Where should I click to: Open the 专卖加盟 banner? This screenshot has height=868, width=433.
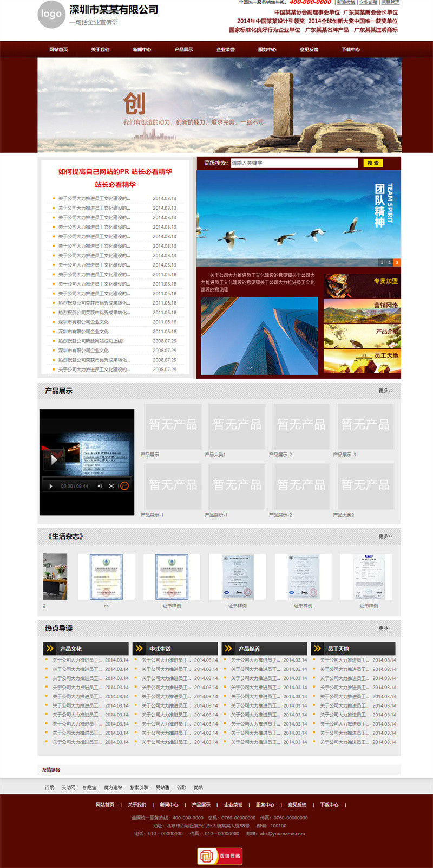(362, 286)
